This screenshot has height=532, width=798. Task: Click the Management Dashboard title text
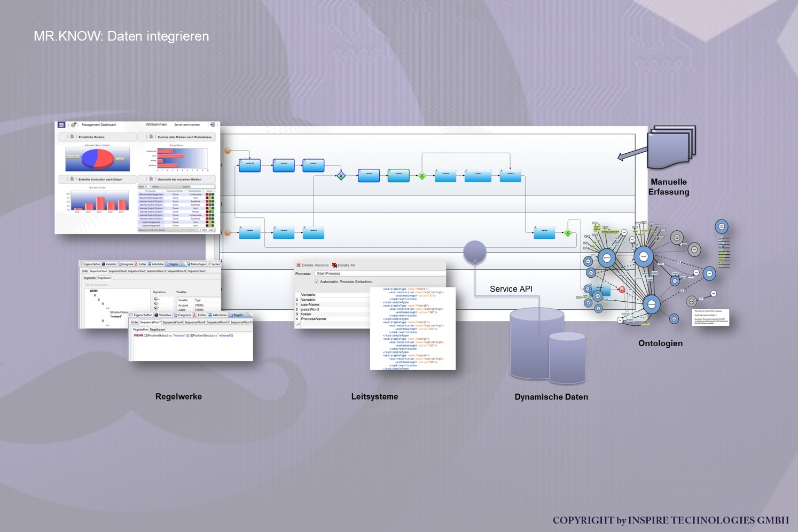click(99, 125)
